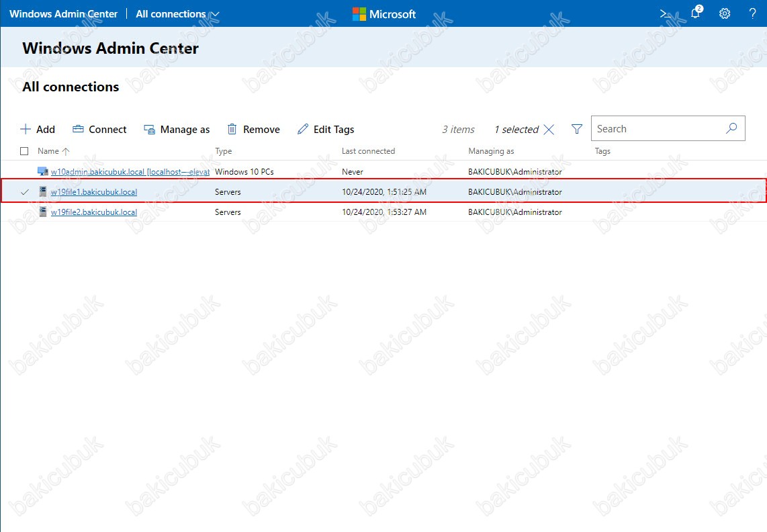This screenshot has height=532, width=767.
Task: Click the Never last-connected cell
Action: pos(353,172)
